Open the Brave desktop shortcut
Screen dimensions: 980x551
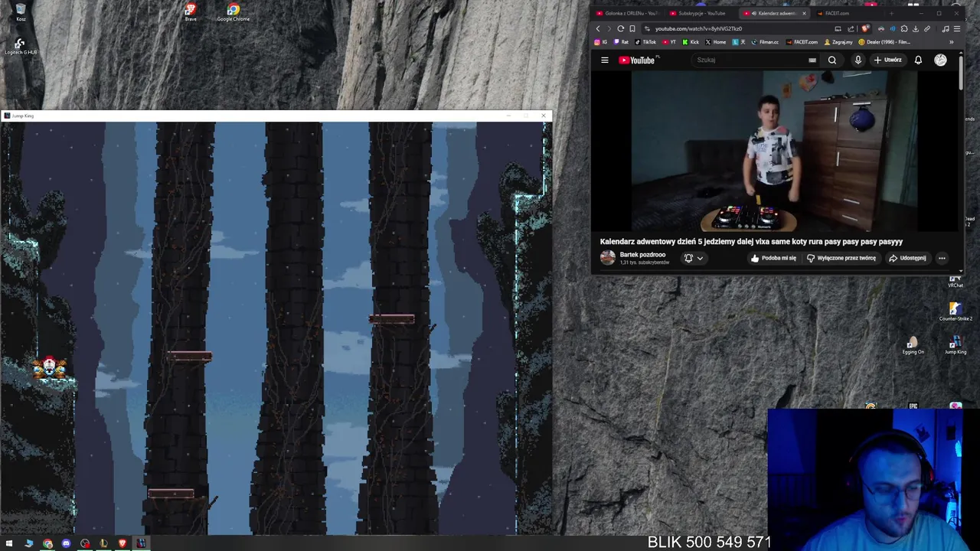(x=191, y=11)
